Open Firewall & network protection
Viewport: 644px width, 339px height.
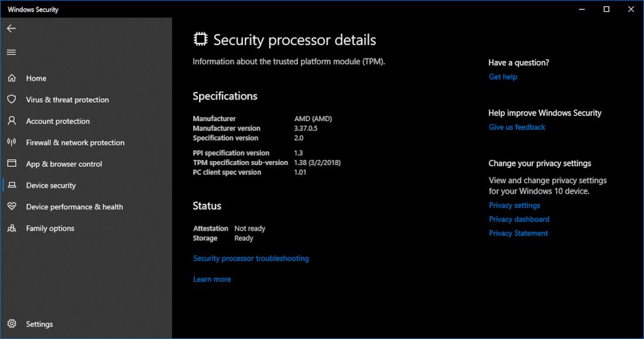point(75,142)
